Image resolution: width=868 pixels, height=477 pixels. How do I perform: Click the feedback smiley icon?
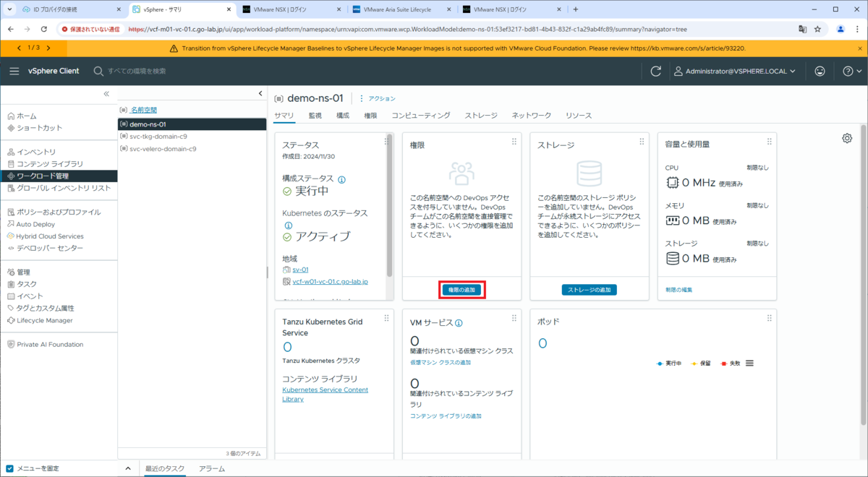click(820, 71)
